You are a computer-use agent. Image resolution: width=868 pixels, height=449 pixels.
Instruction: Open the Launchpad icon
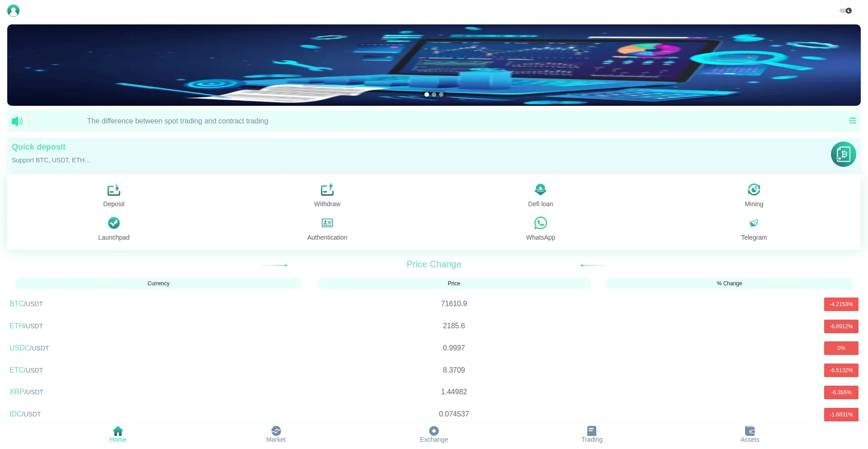114,223
